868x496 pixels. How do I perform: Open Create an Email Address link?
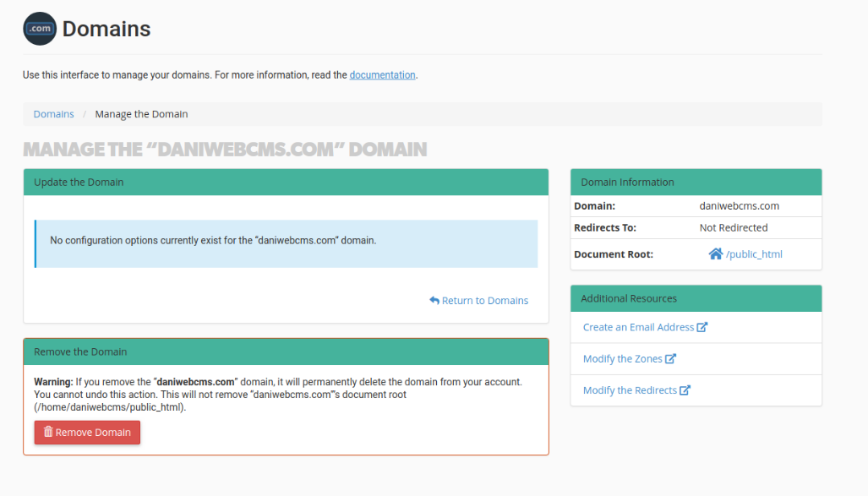(638, 327)
